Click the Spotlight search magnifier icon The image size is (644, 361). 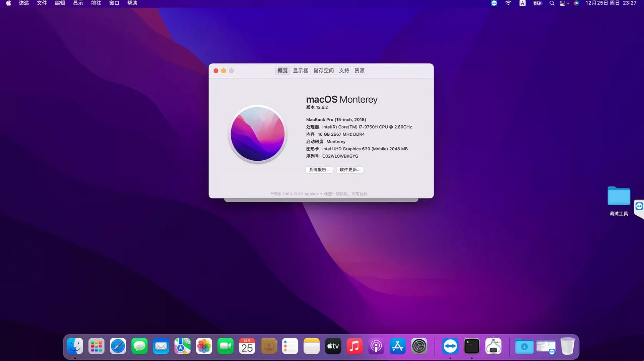click(552, 3)
